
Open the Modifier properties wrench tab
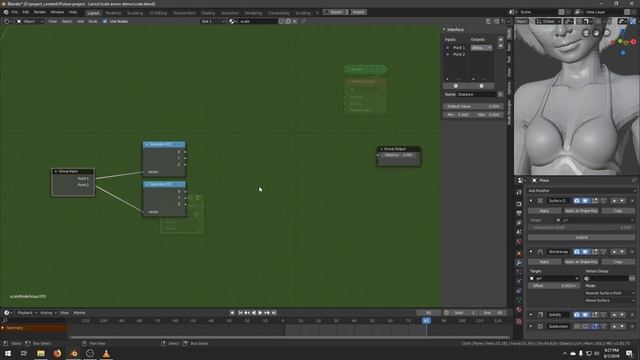[519, 262]
